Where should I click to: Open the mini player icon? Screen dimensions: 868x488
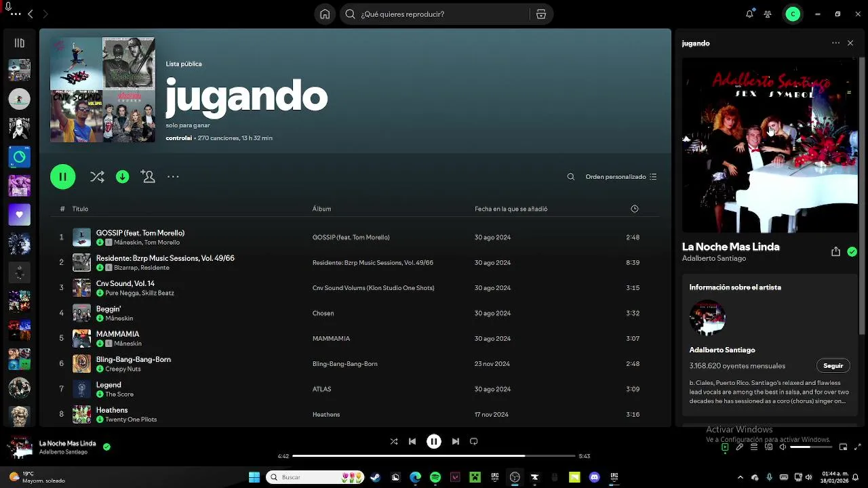point(843,447)
